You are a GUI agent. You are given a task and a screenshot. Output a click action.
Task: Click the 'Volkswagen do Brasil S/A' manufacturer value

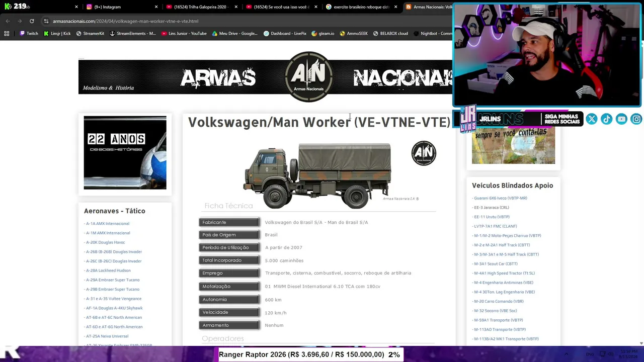pyautogui.click(x=316, y=222)
